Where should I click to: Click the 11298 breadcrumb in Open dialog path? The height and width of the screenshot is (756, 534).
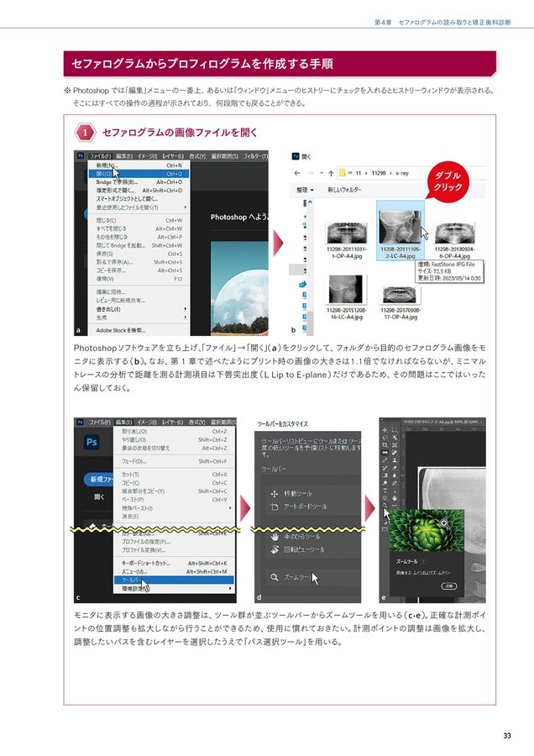coord(379,172)
